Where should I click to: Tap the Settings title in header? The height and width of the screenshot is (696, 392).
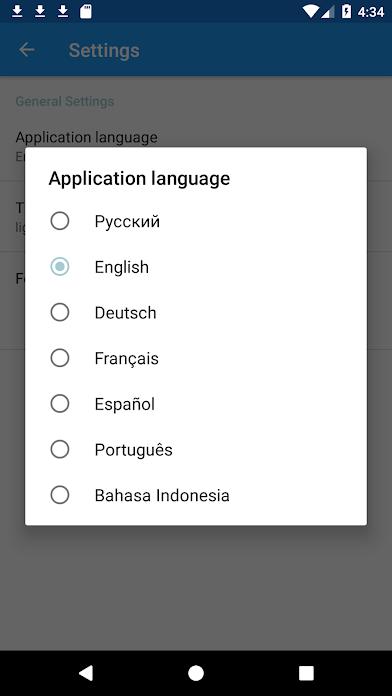coord(104,50)
